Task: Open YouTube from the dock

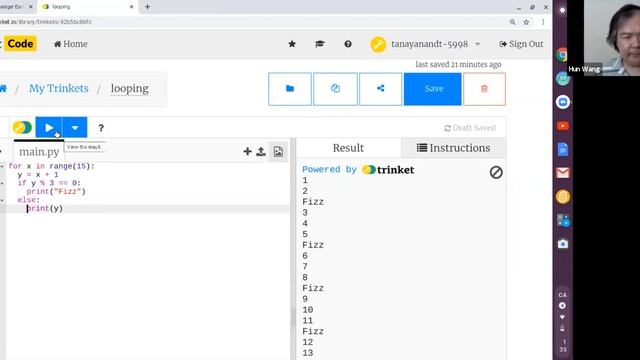Action: 563,126
